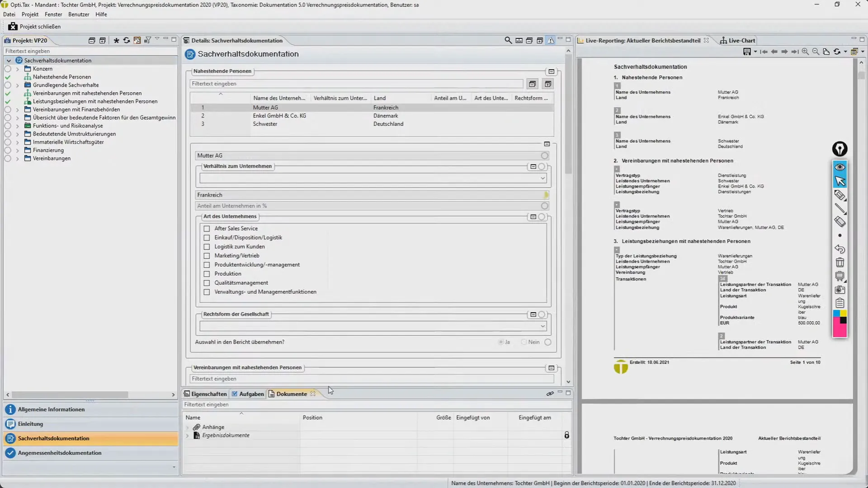Viewport: 868px width, 488px height.
Task: Expand the Konzern tree node
Action: click(x=17, y=69)
